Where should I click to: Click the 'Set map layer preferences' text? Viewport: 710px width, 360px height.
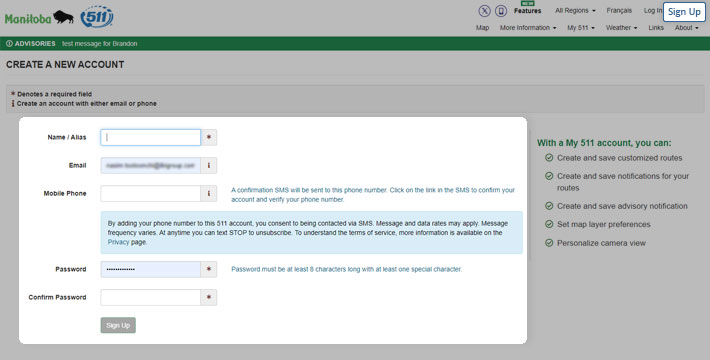[x=604, y=224]
